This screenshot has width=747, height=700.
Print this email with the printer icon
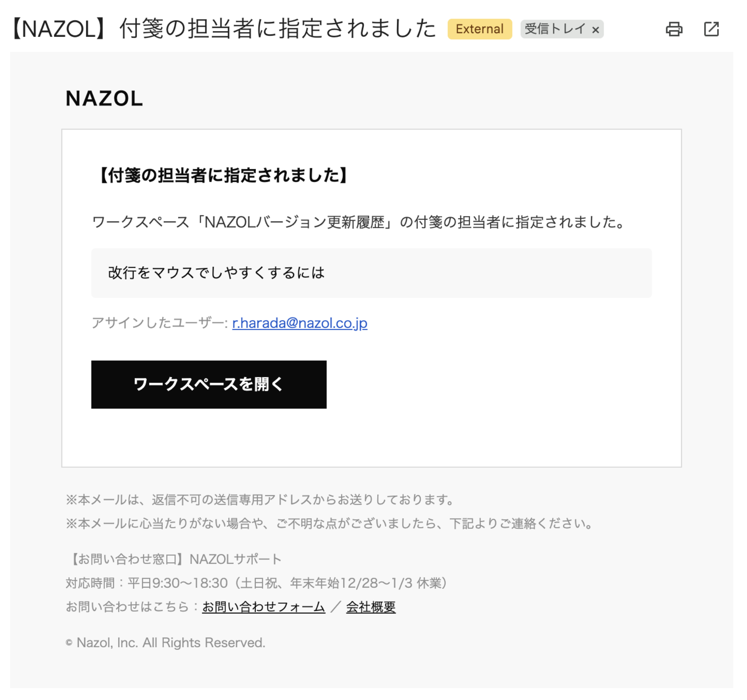click(x=674, y=29)
